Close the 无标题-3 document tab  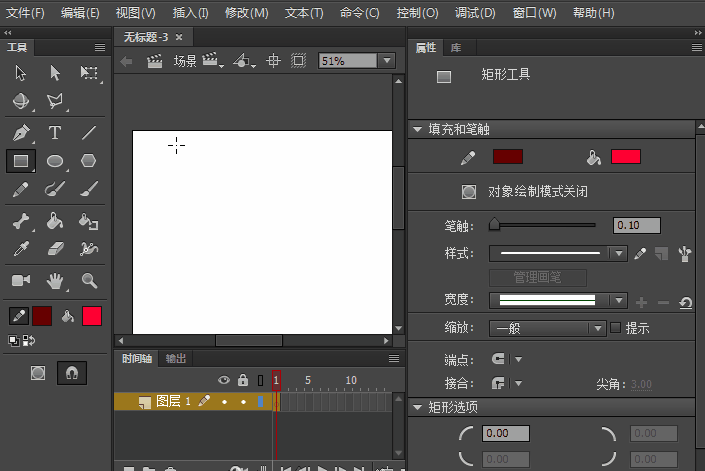coord(179,37)
